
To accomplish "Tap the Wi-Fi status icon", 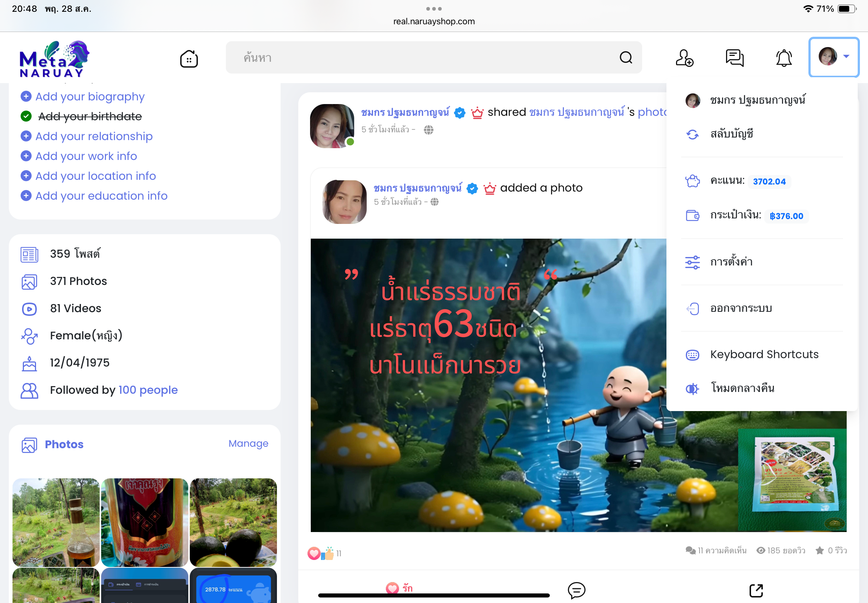I will point(808,9).
